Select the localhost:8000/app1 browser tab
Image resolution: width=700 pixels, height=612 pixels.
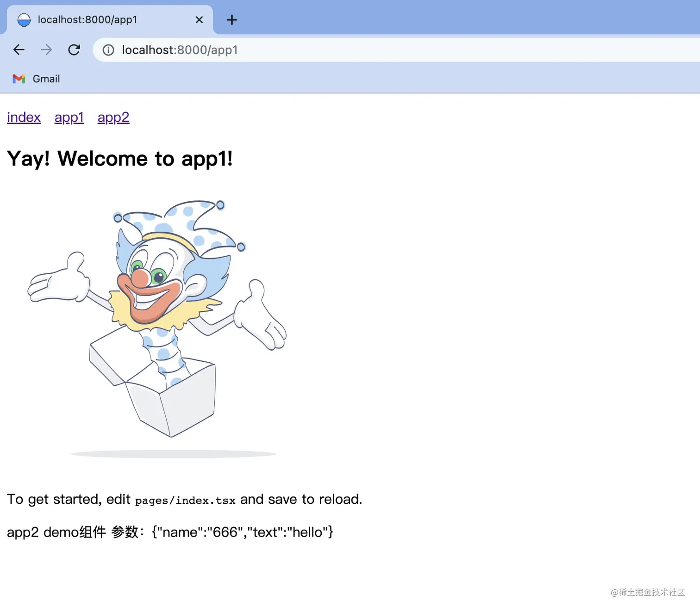110,20
